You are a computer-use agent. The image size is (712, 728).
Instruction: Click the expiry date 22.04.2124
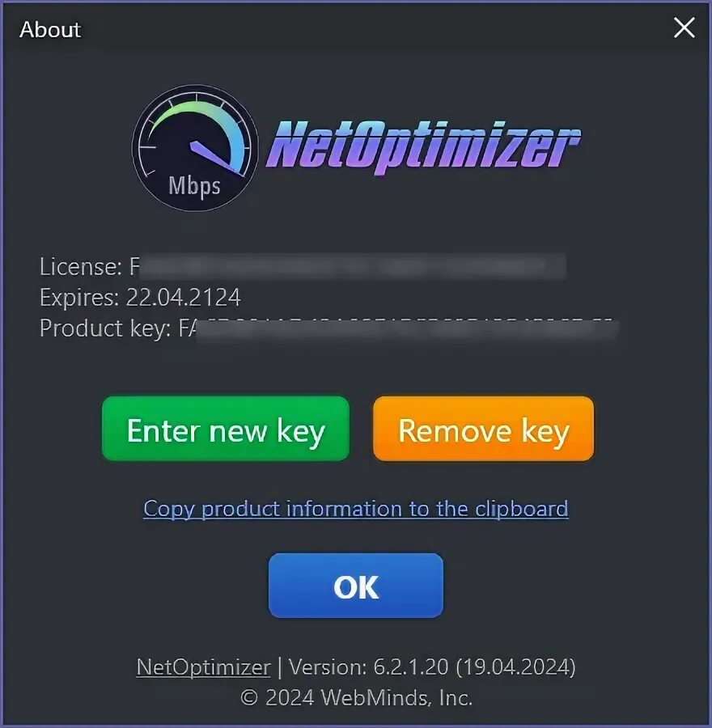coord(184,297)
